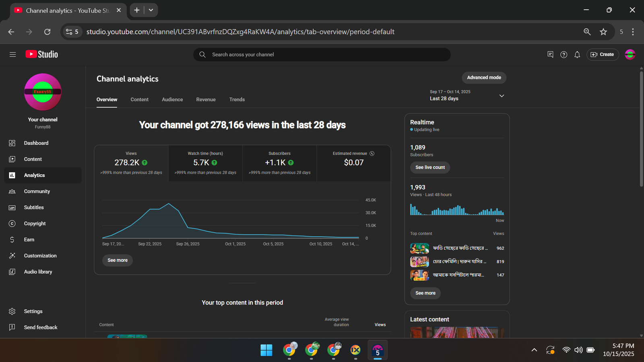Select the Subscribers metric card

click(279, 163)
